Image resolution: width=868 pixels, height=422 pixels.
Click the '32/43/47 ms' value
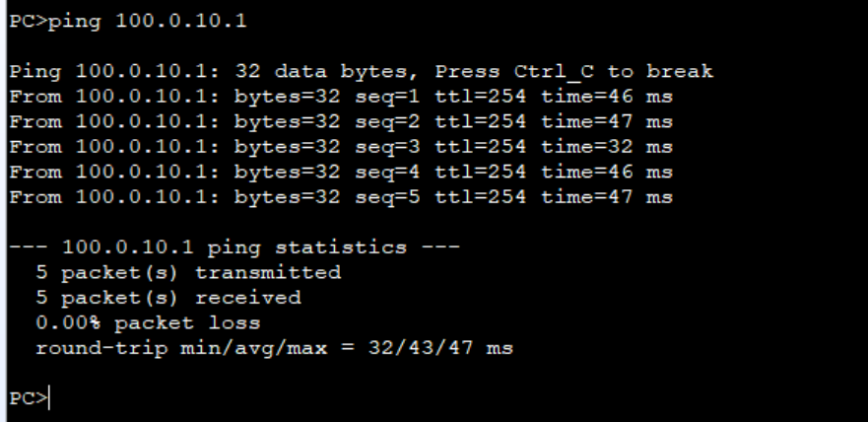(x=440, y=348)
